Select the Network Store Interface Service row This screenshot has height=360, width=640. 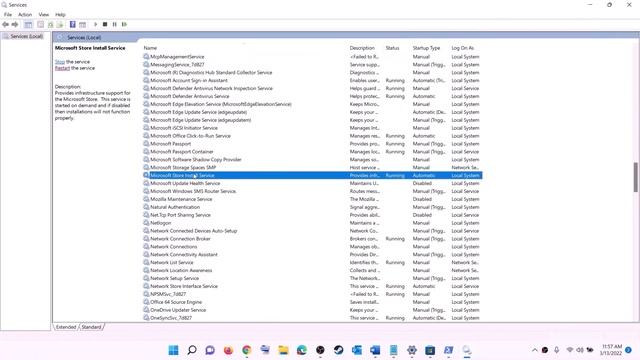pyautogui.click(x=312, y=286)
